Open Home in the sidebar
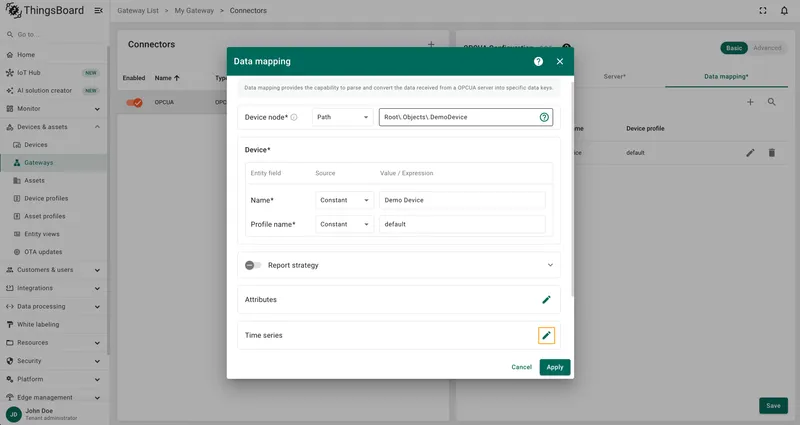Screen dimensions: 800x425 pyautogui.click(x=54, y=55)
